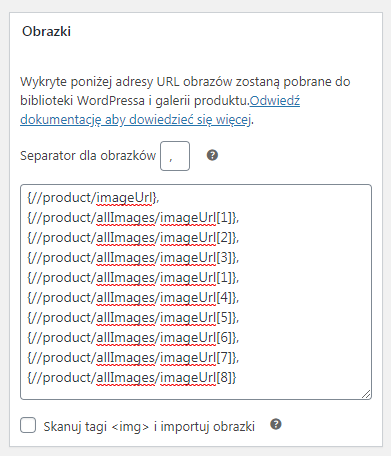Click the allImages/imageUrl[2] line
The height and width of the screenshot is (456, 391).
tap(133, 238)
